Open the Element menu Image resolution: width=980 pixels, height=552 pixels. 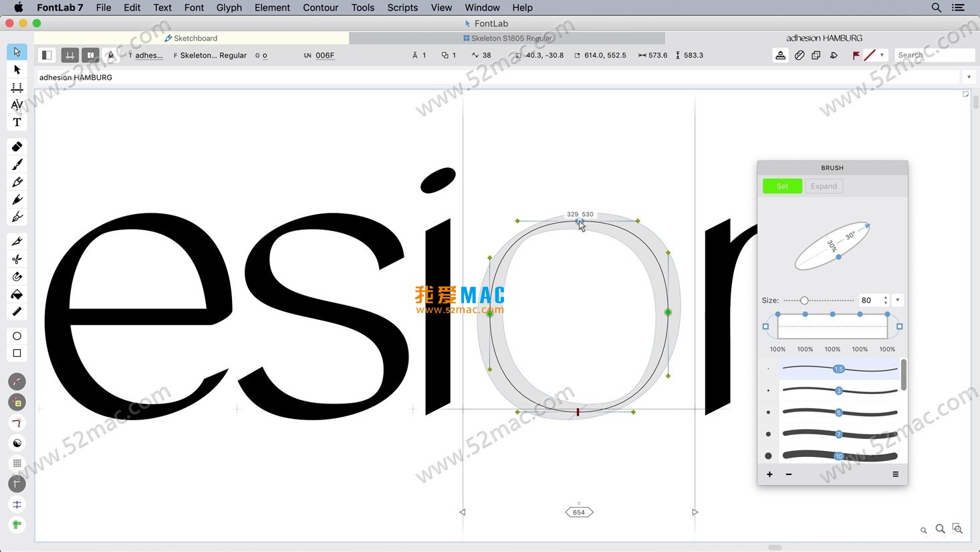pos(272,7)
